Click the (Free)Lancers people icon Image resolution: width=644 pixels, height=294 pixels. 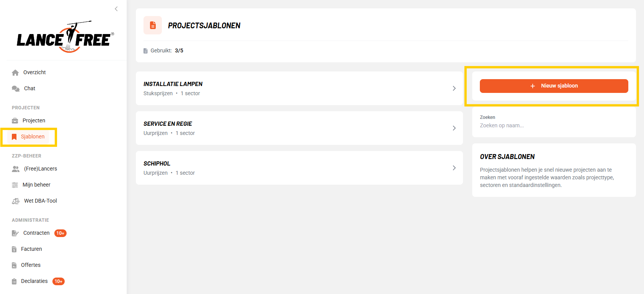(16, 169)
